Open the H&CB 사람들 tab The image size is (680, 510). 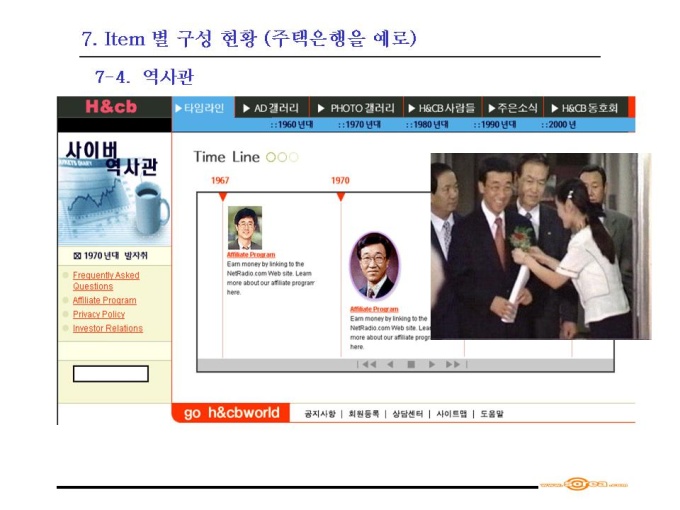tap(441, 108)
